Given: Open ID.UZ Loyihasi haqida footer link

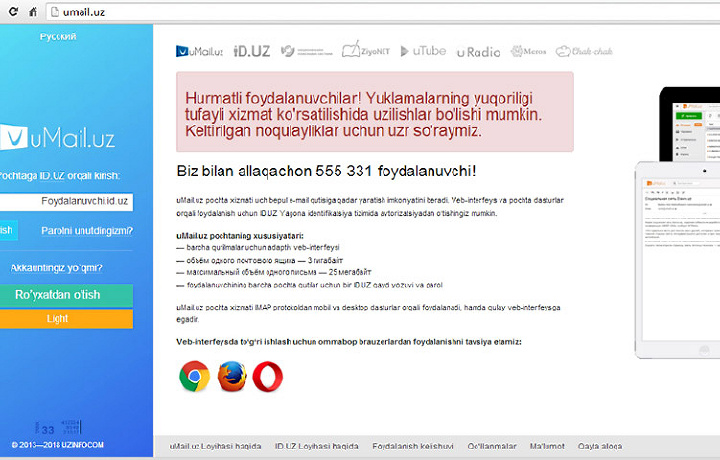Looking at the screenshot, I should pyautogui.click(x=317, y=446).
